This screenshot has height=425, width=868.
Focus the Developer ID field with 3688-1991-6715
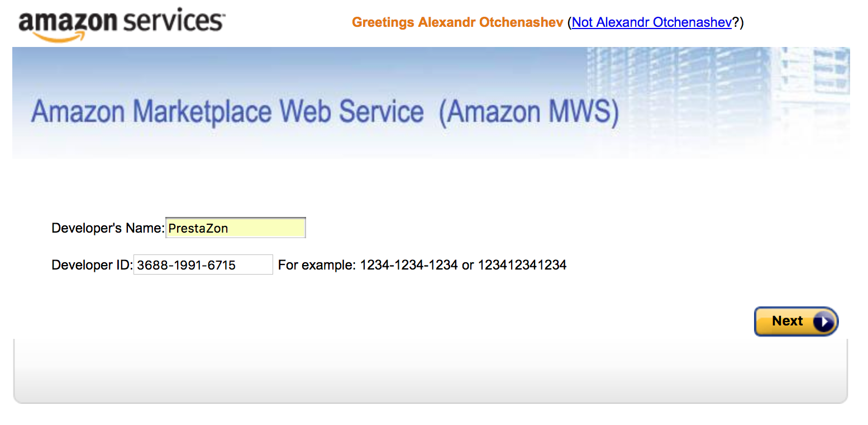tap(203, 265)
